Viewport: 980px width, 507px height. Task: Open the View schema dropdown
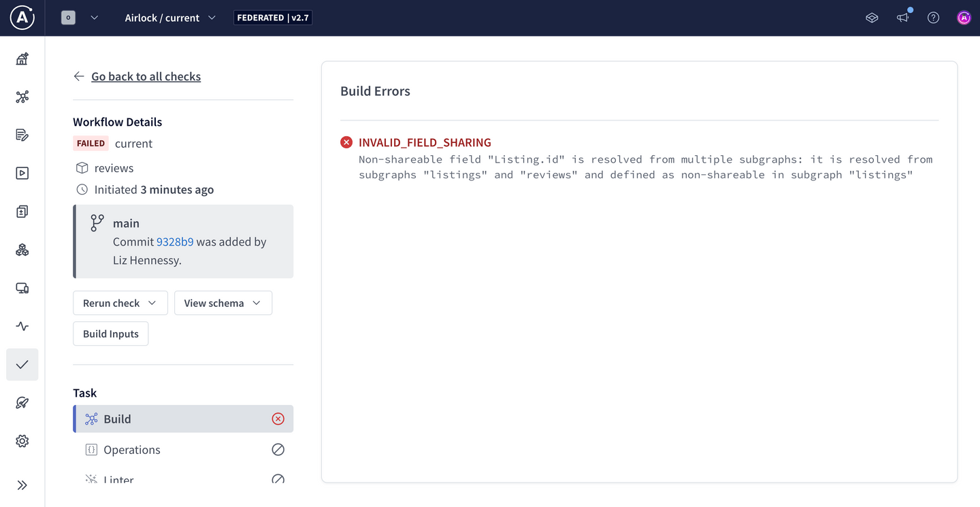click(x=223, y=303)
